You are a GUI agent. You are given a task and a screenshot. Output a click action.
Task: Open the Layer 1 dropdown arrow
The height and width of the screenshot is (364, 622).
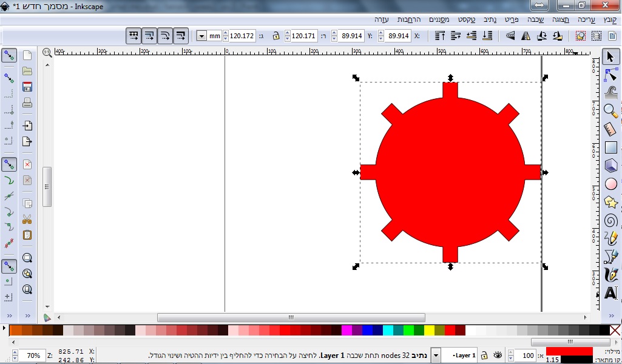(436, 356)
